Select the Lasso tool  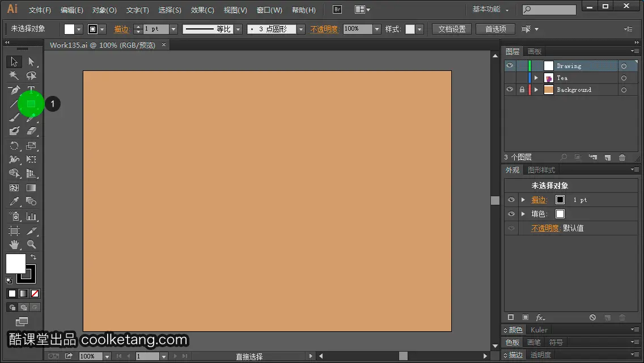pos(31,75)
